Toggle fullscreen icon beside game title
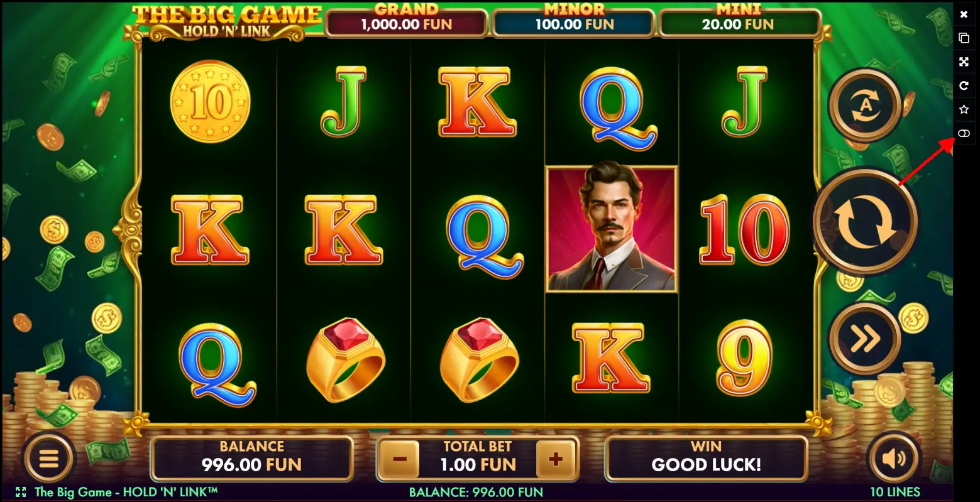Screen dimensions: 980x502 coord(20,492)
